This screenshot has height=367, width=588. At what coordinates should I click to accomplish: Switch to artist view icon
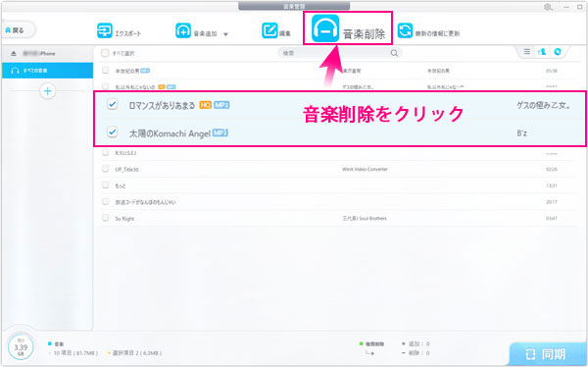coord(542,52)
